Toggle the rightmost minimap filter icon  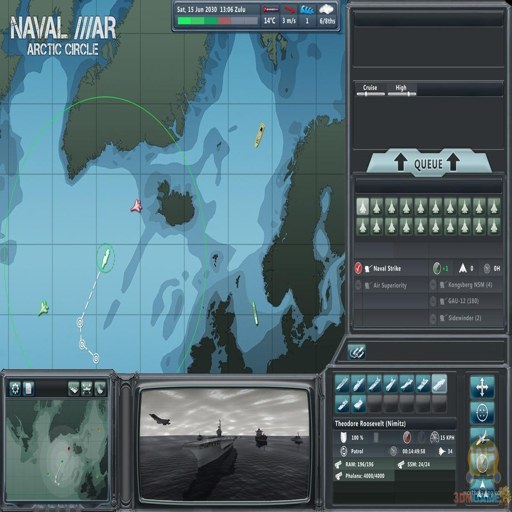coord(100,388)
